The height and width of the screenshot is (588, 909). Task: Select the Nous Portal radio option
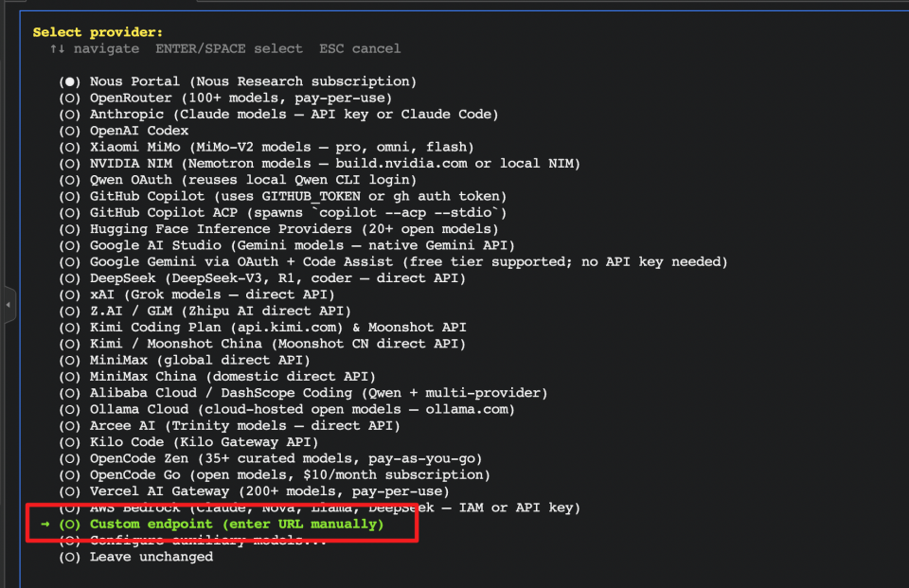(x=238, y=81)
